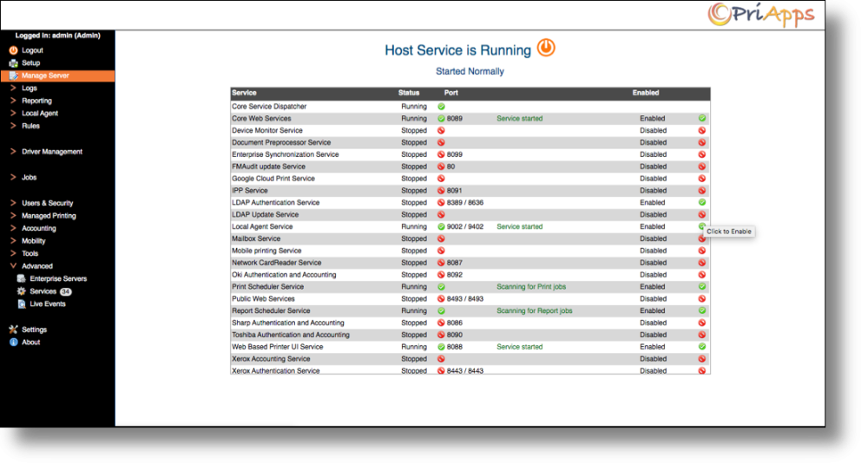Click the Service column header
The image size is (868, 470).
(x=244, y=93)
